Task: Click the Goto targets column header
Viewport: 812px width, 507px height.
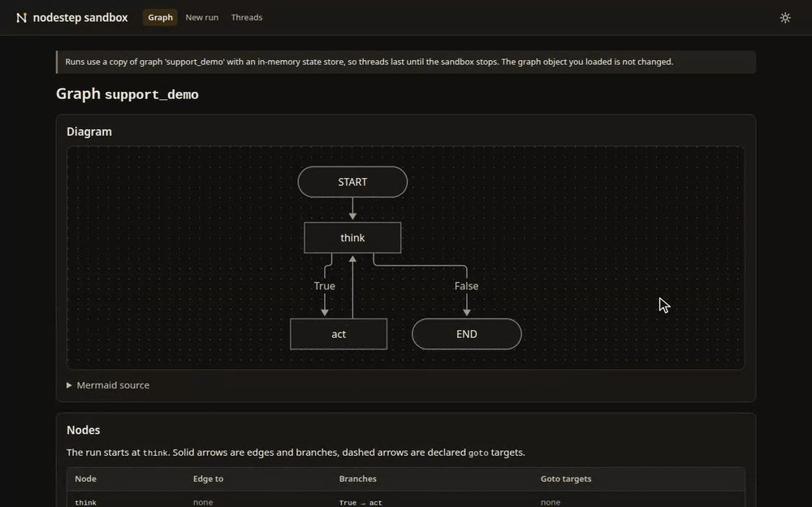Action: (566, 479)
